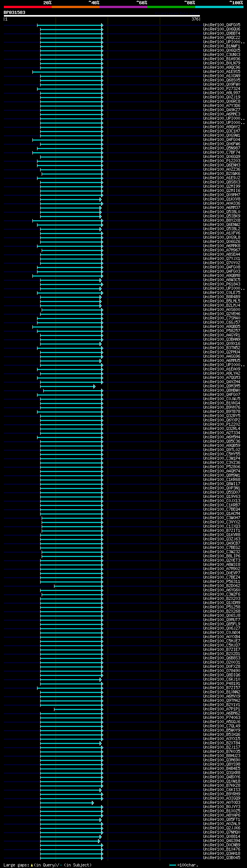This screenshot has height=868, width=247.
Task: Select the UniRef100_P58257 entry
Action: (222, 331)
